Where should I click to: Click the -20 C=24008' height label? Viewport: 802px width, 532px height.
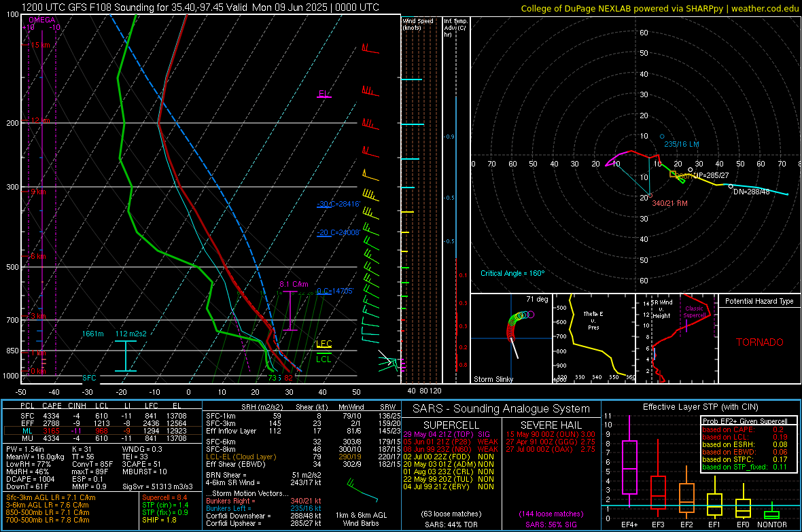[x=338, y=233]
